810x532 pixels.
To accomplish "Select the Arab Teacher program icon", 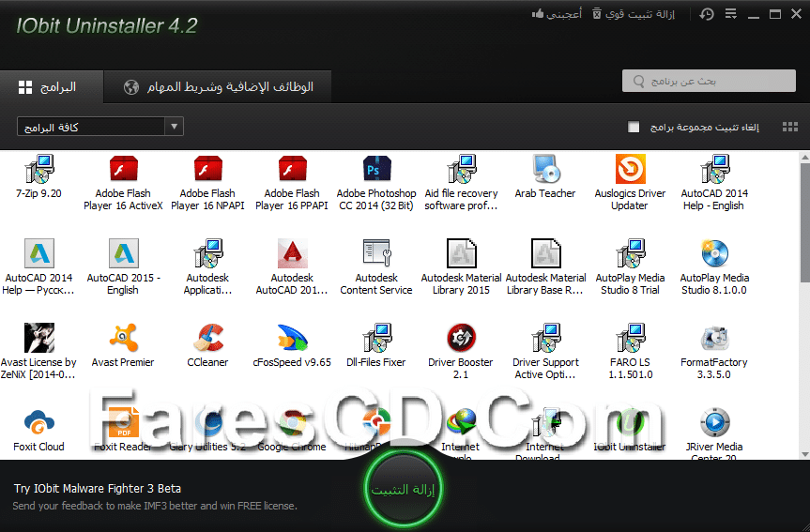I will [545, 169].
